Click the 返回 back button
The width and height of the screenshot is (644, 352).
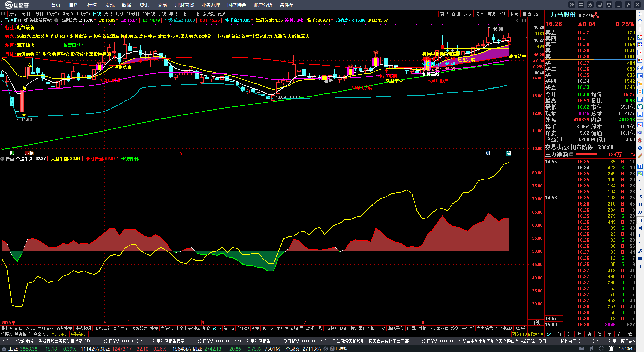coord(538,14)
